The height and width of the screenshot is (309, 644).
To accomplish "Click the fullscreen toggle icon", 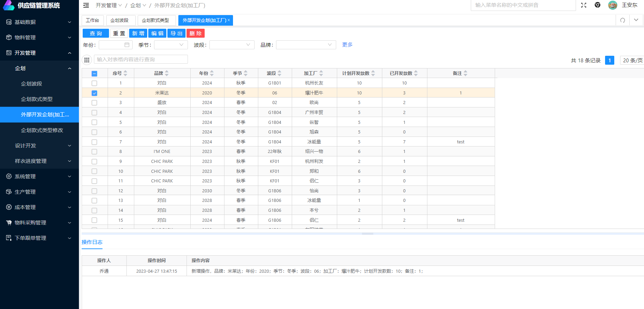I will (x=584, y=5).
